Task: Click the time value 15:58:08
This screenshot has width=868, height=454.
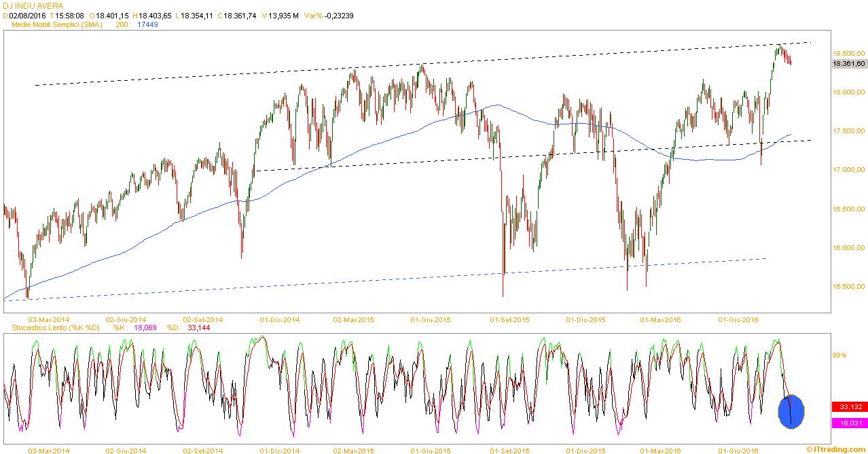Action: click(x=68, y=16)
